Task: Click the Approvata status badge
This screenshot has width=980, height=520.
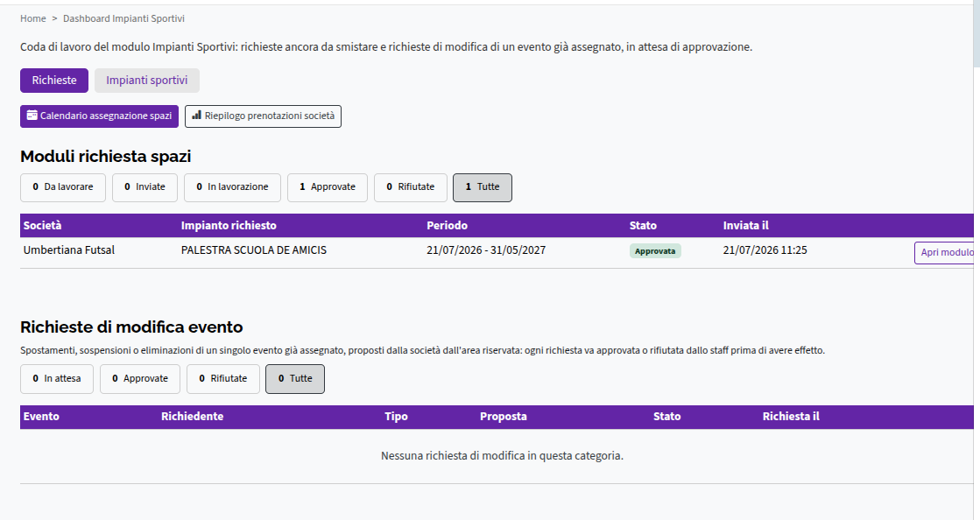Action: (x=655, y=250)
